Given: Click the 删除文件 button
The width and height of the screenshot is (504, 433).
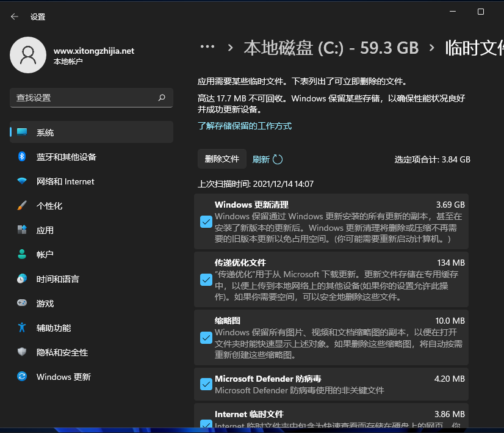Looking at the screenshot, I should point(221,158).
